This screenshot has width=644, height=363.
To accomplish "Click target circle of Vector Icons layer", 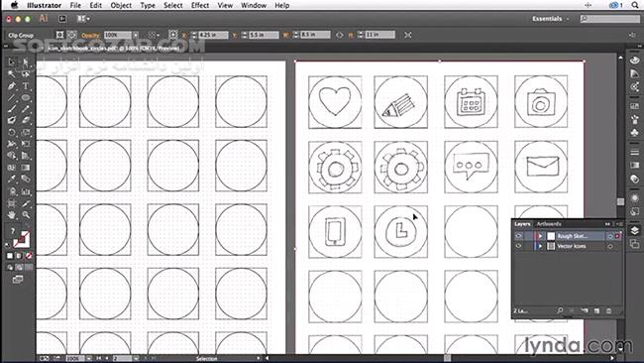I will 610,246.
